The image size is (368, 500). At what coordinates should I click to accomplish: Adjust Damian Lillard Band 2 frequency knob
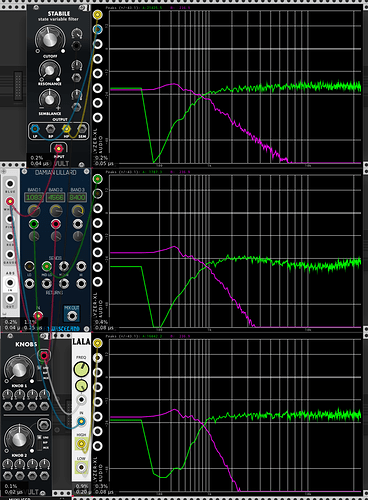[x=56, y=210]
